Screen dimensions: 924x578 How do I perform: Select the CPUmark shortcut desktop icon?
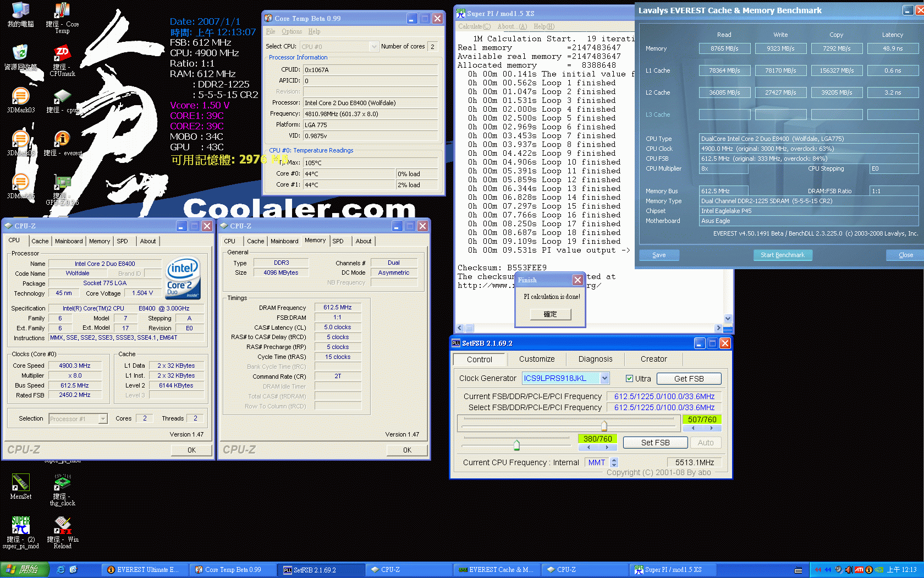(62, 61)
